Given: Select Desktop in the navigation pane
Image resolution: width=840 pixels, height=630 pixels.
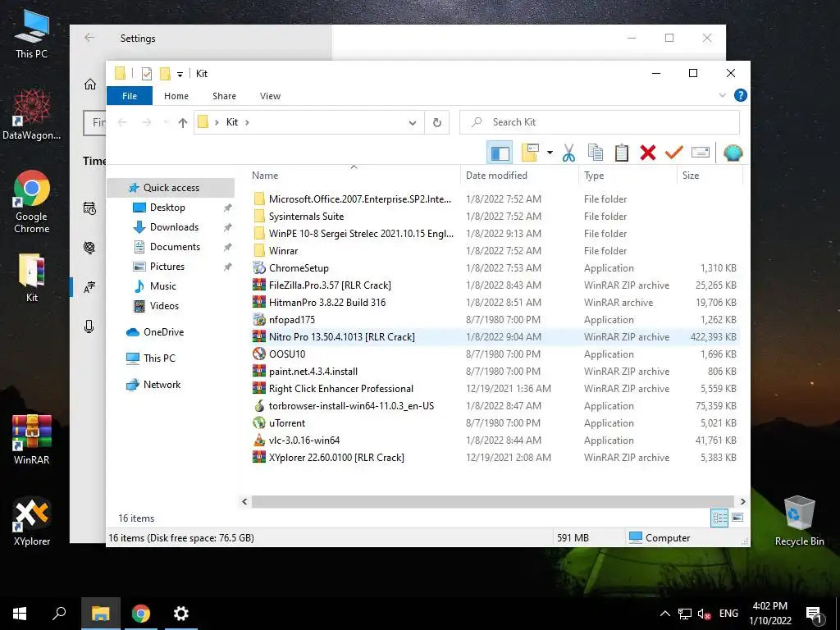Looking at the screenshot, I should (x=167, y=208).
